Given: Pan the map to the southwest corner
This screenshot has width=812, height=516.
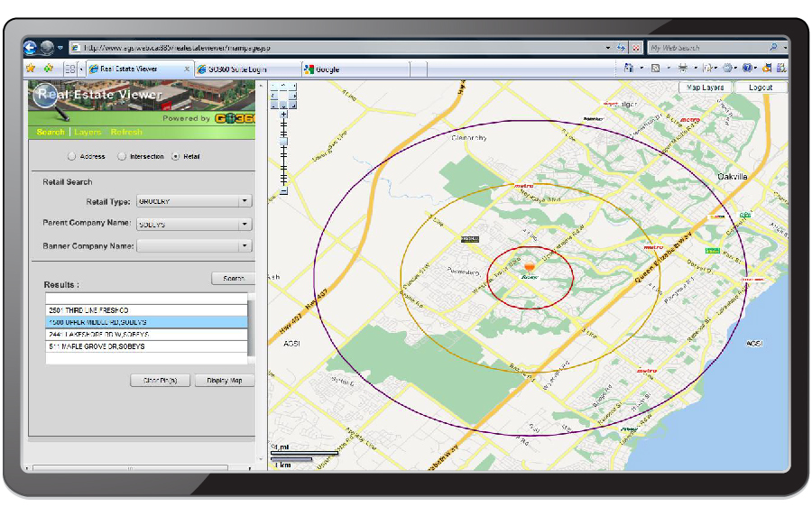Looking at the screenshot, I should (274, 105).
